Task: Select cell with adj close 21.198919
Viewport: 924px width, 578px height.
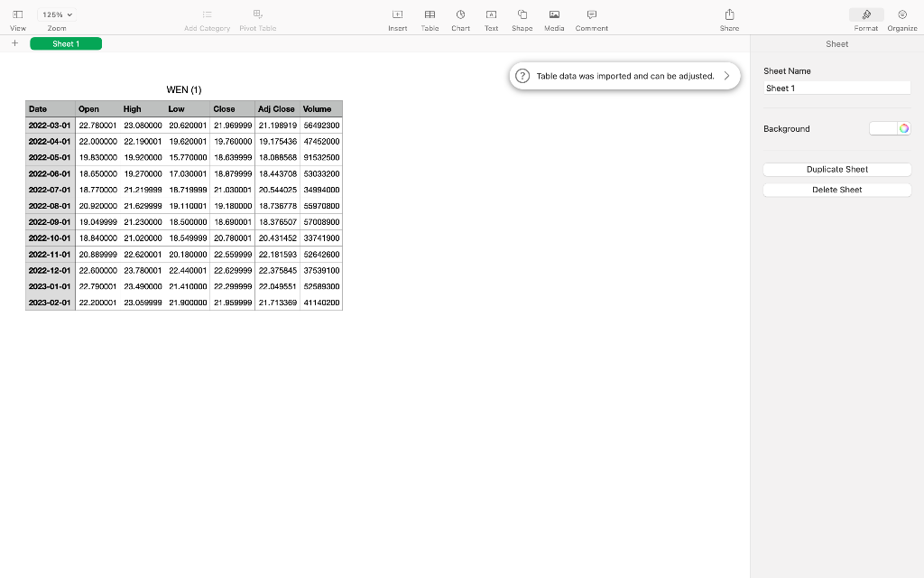Action: (x=278, y=126)
